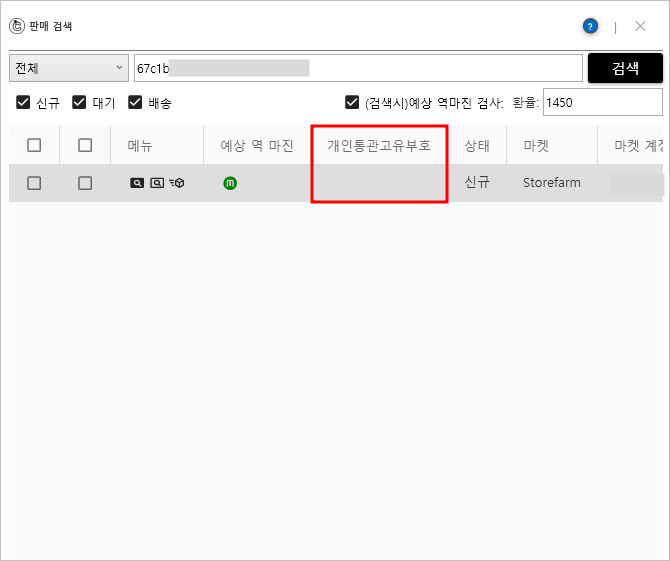Open filled magnifier icon in Storefarm row
Screen dimensions: 670x561
click(137, 183)
